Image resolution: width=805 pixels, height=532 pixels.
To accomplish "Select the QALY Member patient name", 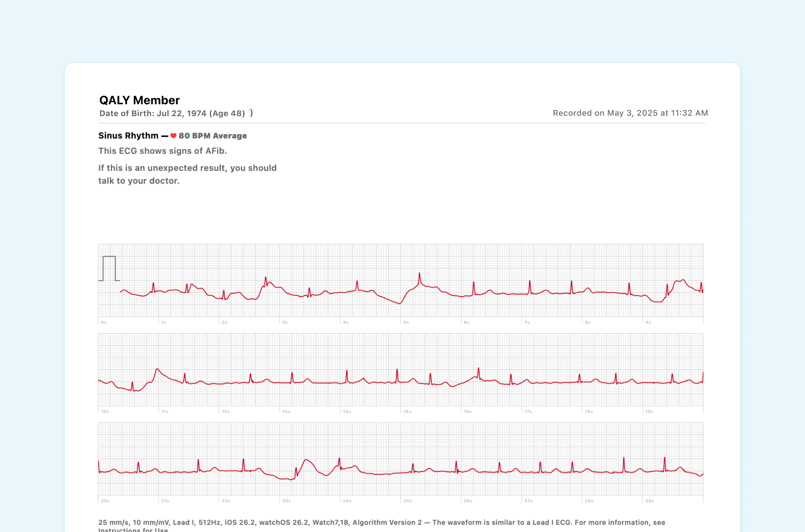I will (x=139, y=100).
